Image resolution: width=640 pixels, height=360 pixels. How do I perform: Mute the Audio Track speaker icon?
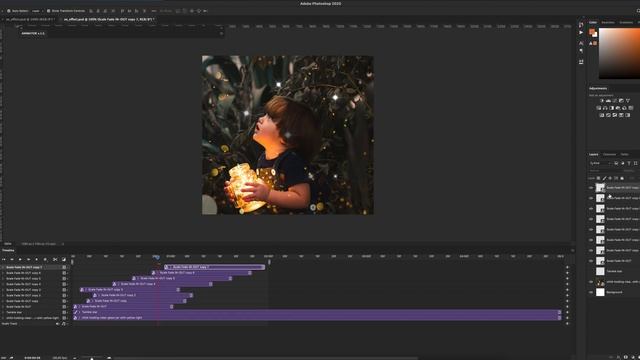click(x=58, y=323)
